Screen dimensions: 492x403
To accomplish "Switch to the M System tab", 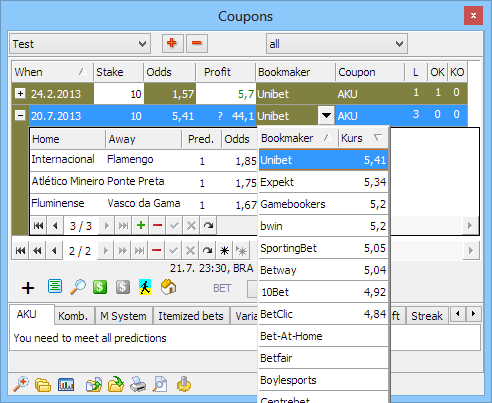I will (123, 316).
